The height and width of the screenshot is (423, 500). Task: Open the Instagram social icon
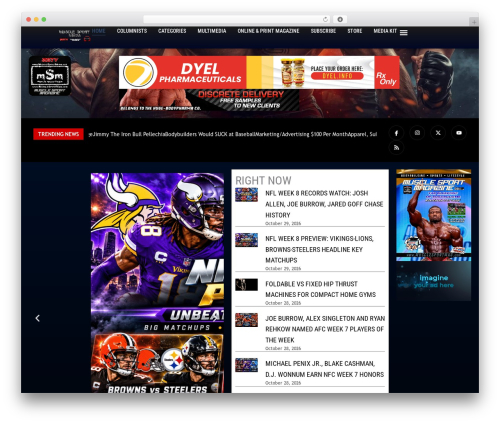417,133
